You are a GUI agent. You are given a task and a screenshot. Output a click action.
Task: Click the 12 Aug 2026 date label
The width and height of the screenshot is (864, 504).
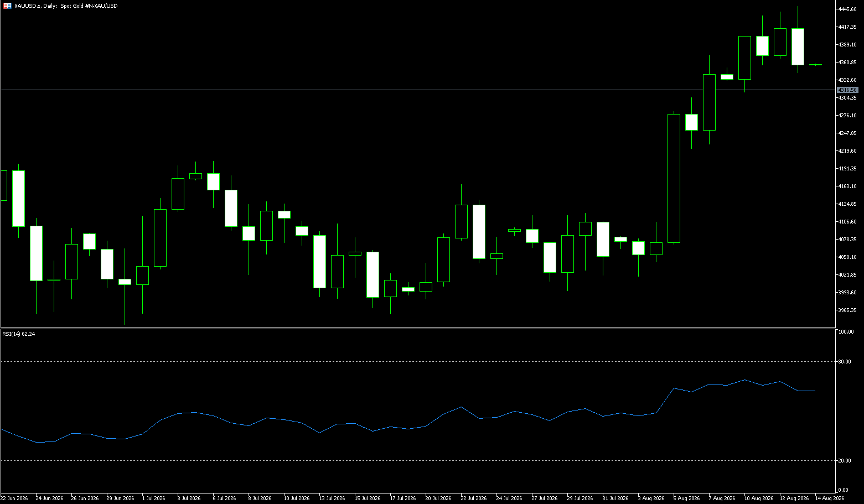tap(794, 498)
